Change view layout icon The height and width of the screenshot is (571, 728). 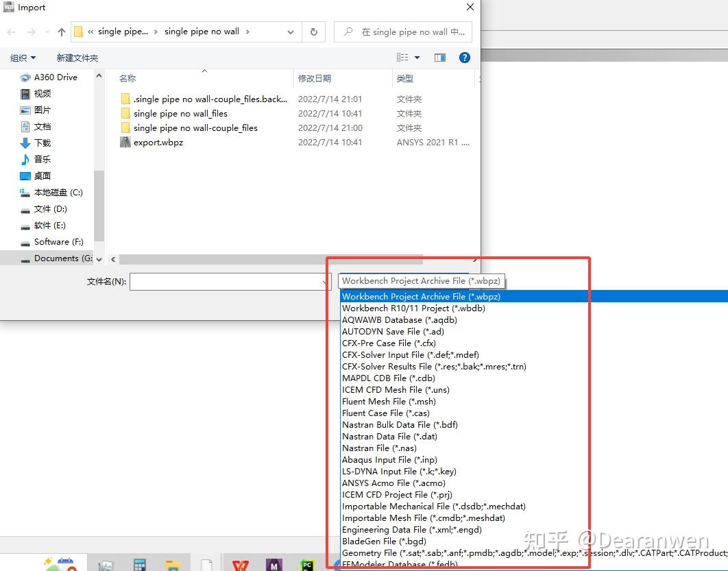coord(402,58)
